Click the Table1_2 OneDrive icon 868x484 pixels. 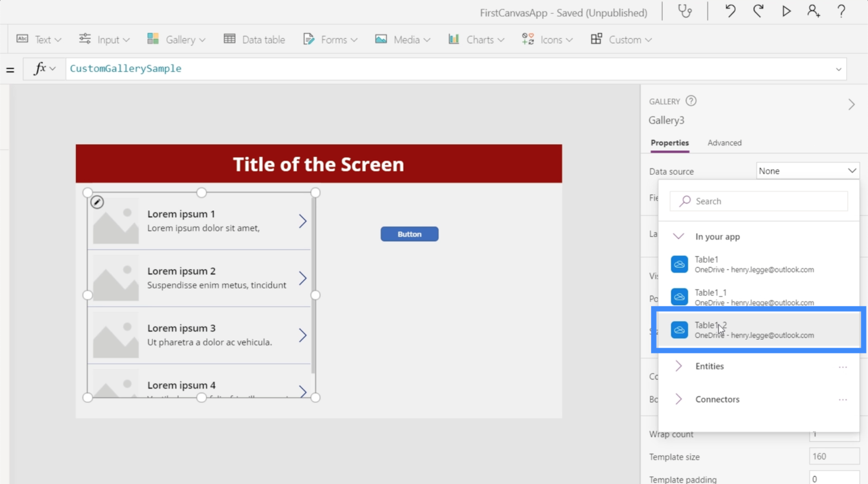[x=679, y=330]
